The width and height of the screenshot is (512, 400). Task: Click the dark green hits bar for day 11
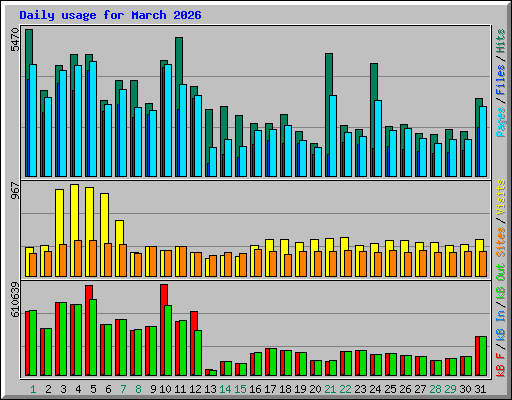tap(179, 60)
